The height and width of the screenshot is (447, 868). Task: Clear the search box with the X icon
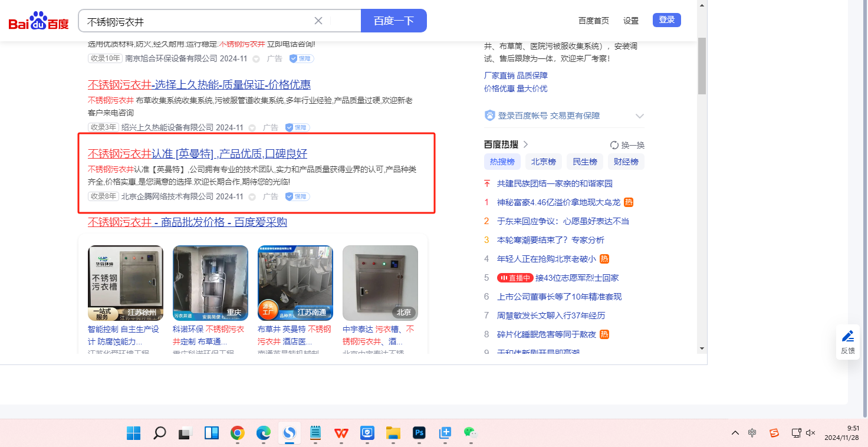click(318, 21)
